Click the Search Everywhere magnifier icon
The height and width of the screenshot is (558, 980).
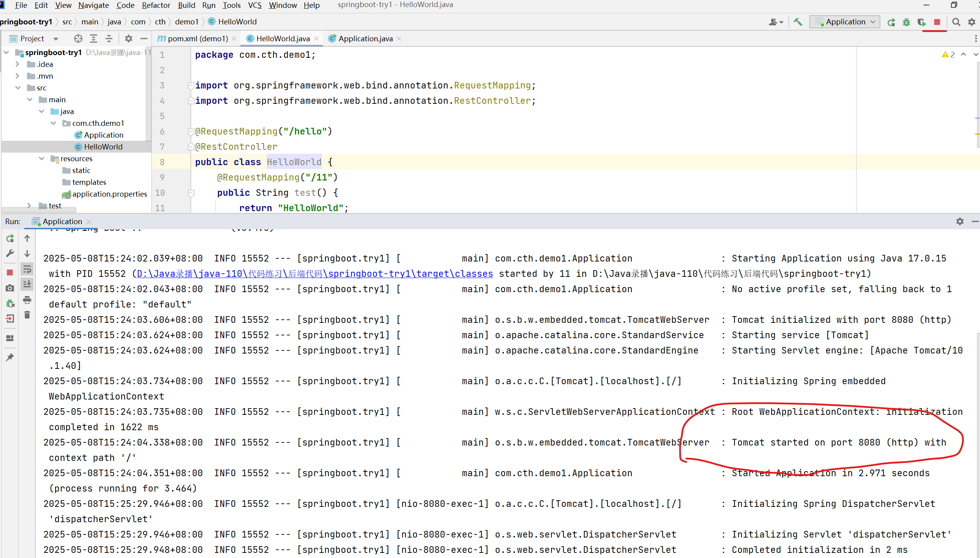coord(956,22)
